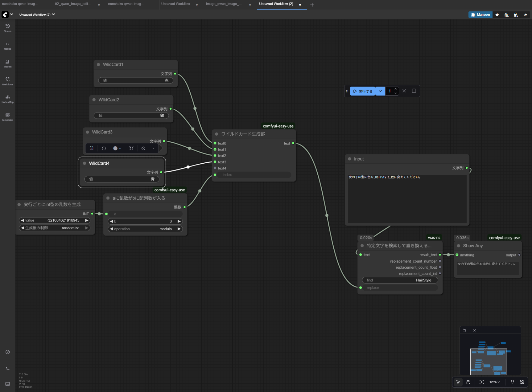Screen dimensions: 532x392
Task: Open minimap settings sliders icon
Action: pyautogui.click(x=465, y=330)
